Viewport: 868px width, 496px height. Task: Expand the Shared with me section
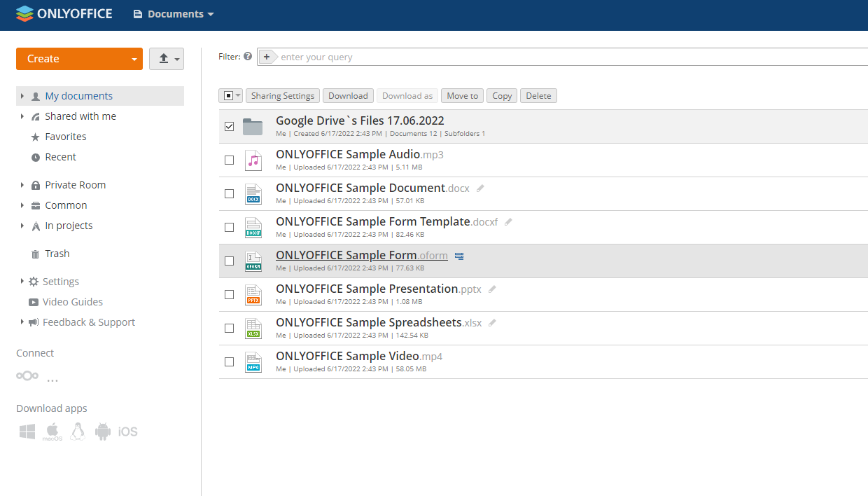click(21, 116)
